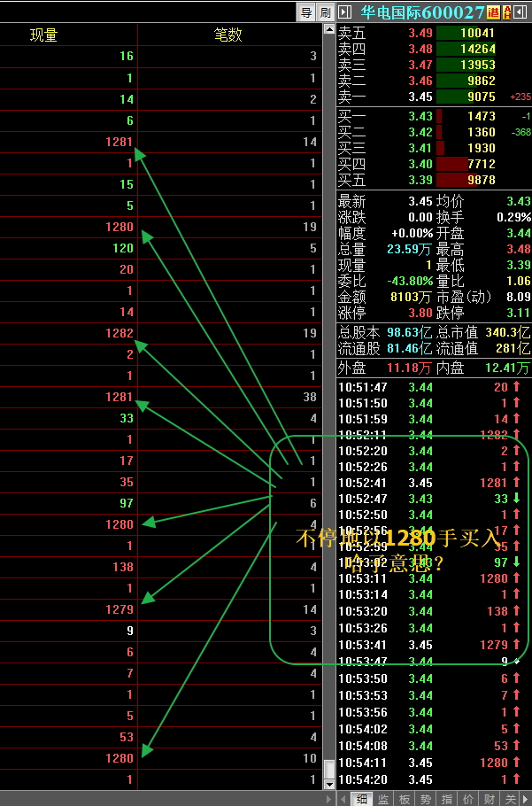532x806 pixels.
Task: Click the 内盘 value 12.41万
Action: 508,368
